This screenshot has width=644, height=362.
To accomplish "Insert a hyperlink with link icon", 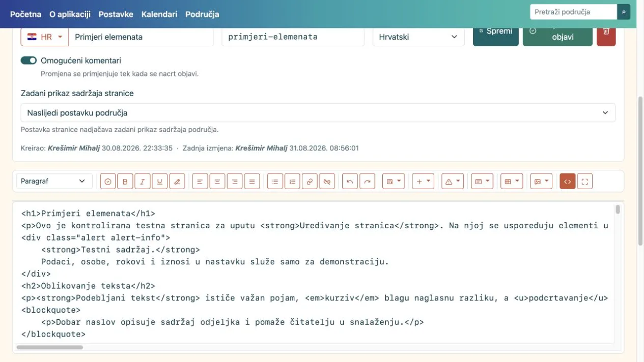I will 310,182.
